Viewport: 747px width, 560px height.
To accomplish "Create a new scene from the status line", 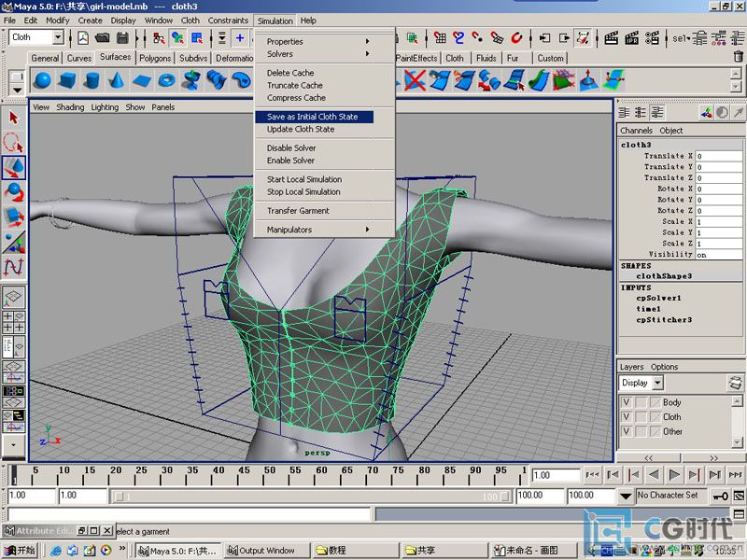I will coord(83,37).
